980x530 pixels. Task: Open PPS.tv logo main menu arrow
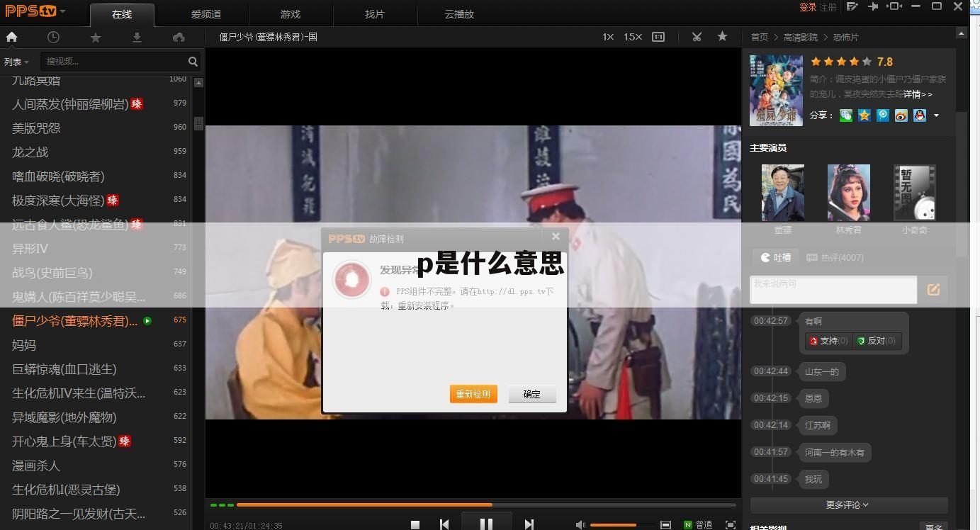coord(63,11)
